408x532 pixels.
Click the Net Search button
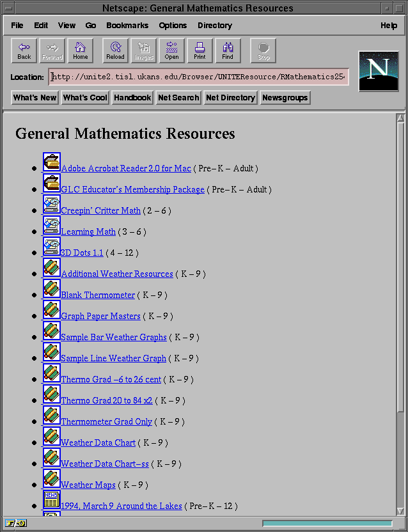[x=178, y=98]
